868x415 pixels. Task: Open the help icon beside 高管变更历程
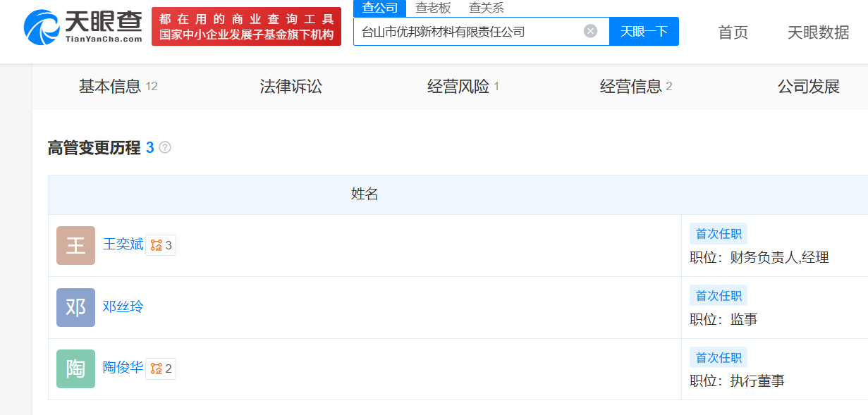click(x=165, y=147)
